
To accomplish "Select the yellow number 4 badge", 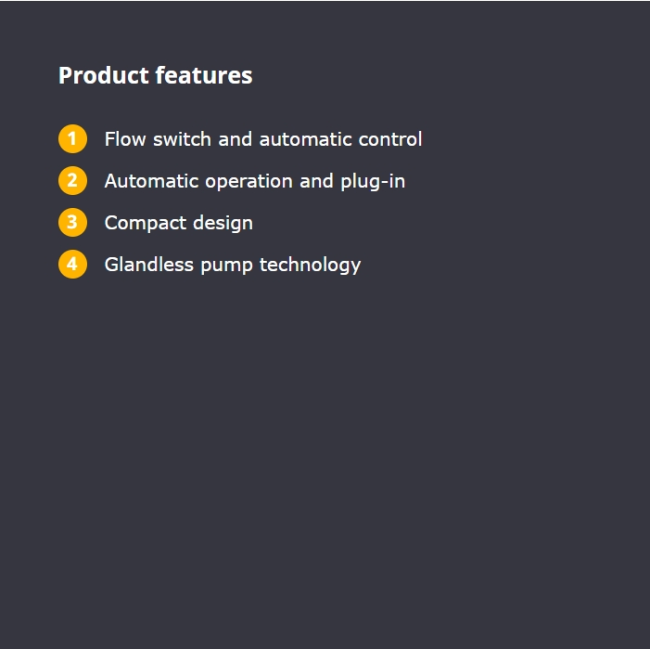I will (73, 264).
